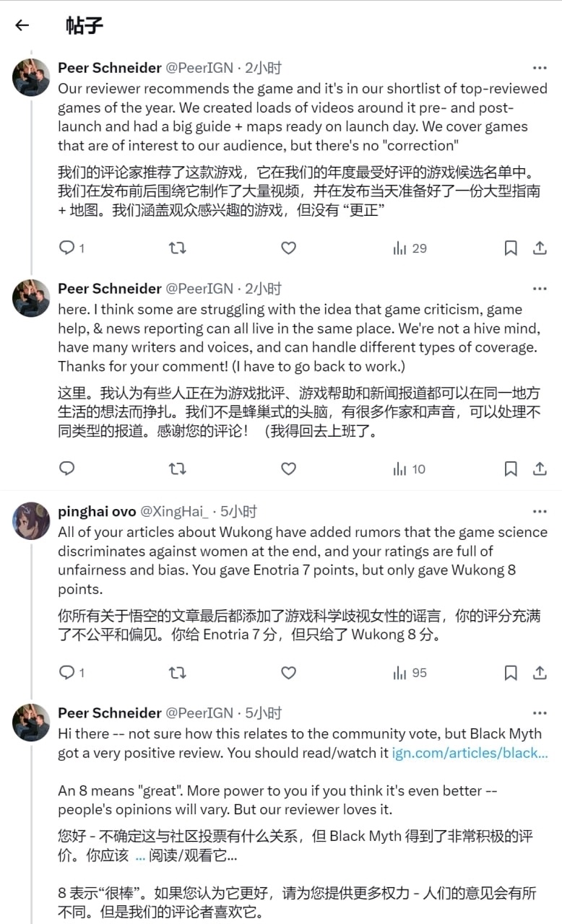This screenshot has width=562, height=924.
Task: Bookmark pinghai ovo's post
Action: (x=511, y=673)
